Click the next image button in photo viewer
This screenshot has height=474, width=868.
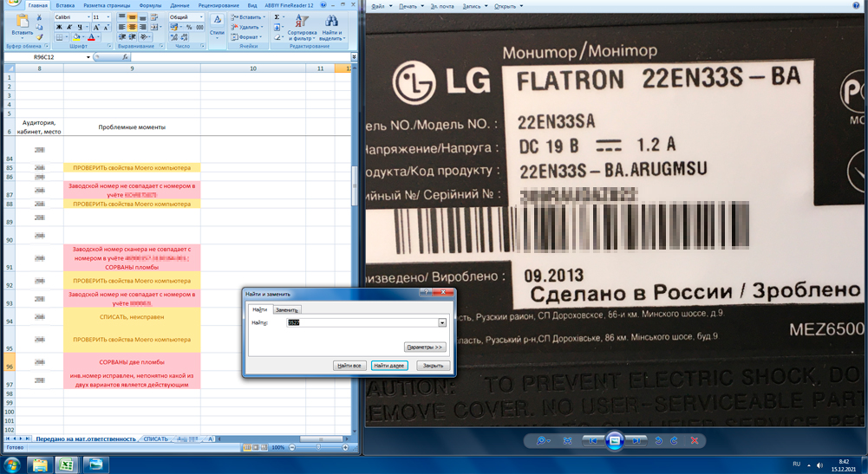[x=636, y=441]
